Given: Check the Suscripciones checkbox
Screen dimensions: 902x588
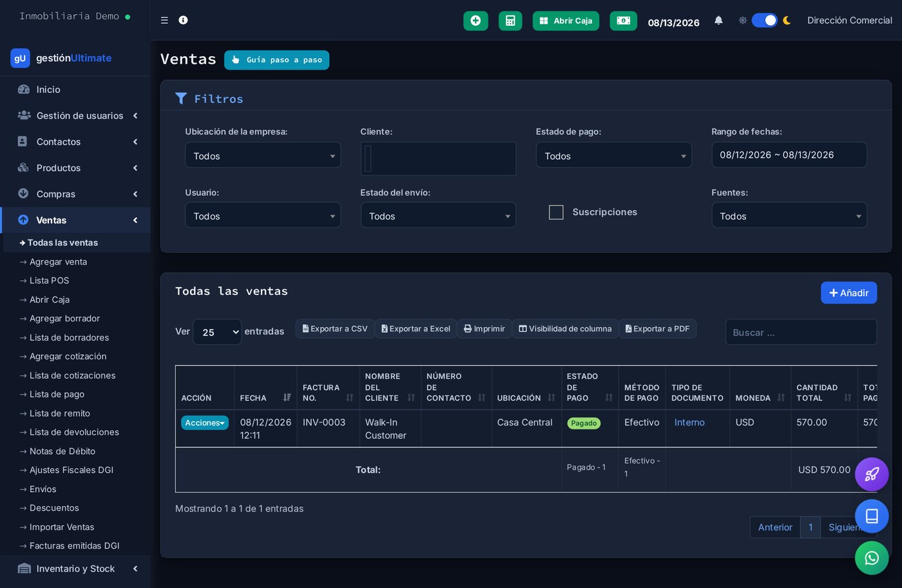Looking at the screenshot, I should (x=556, y=212).
